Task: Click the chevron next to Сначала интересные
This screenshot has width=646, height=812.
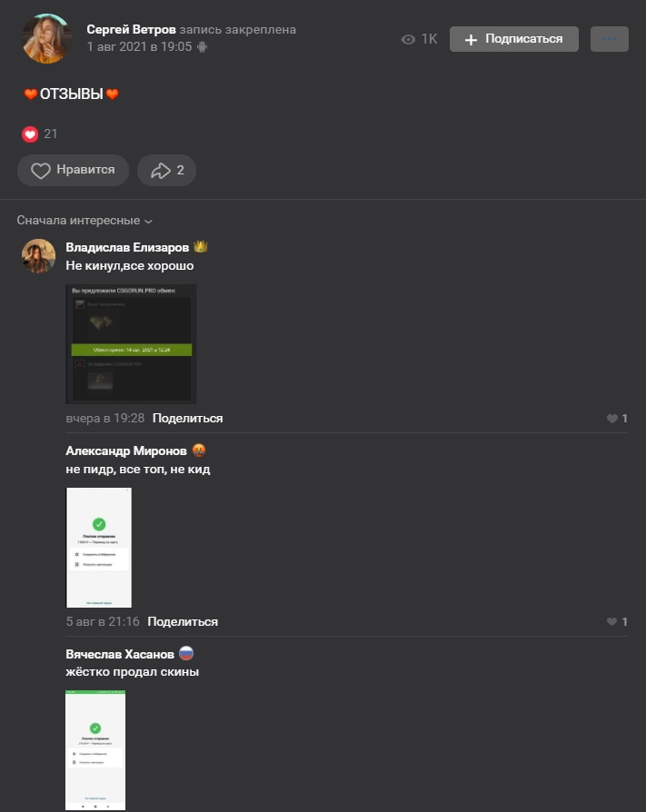Action: pos(148,221)
